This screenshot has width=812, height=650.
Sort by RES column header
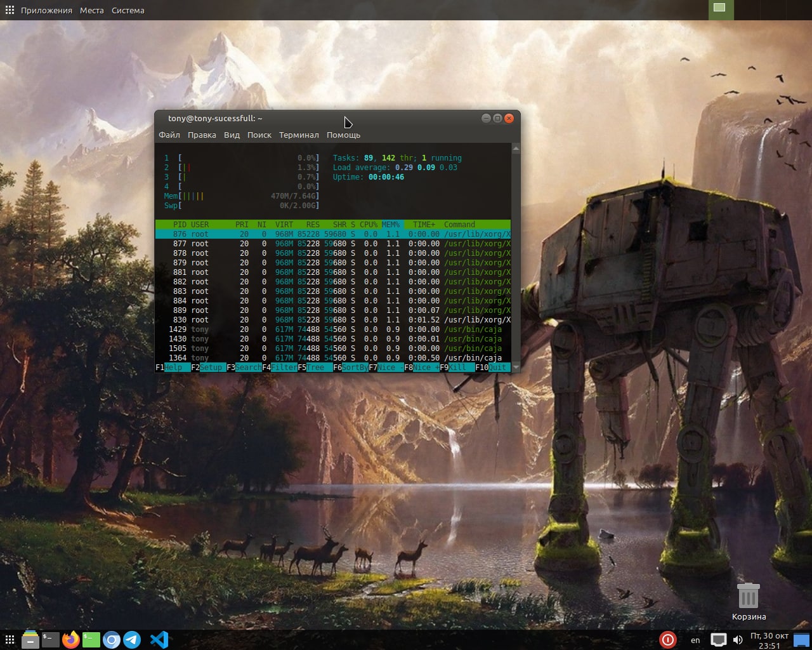pyautogui.click(x=313, y=225)
